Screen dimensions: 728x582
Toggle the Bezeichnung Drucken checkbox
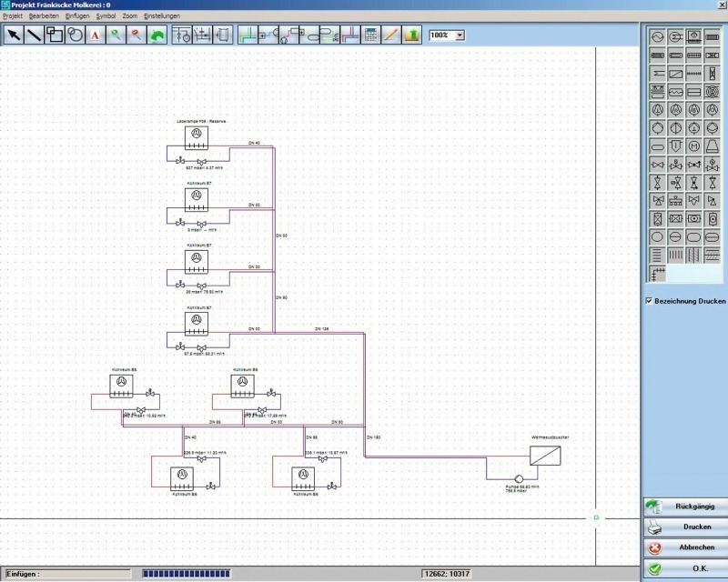pos(649,301)
